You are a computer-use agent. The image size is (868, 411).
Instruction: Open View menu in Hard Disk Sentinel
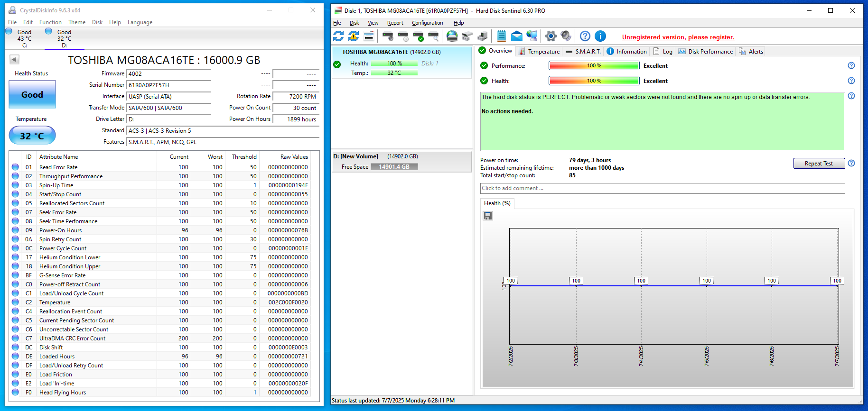(373, 23)
